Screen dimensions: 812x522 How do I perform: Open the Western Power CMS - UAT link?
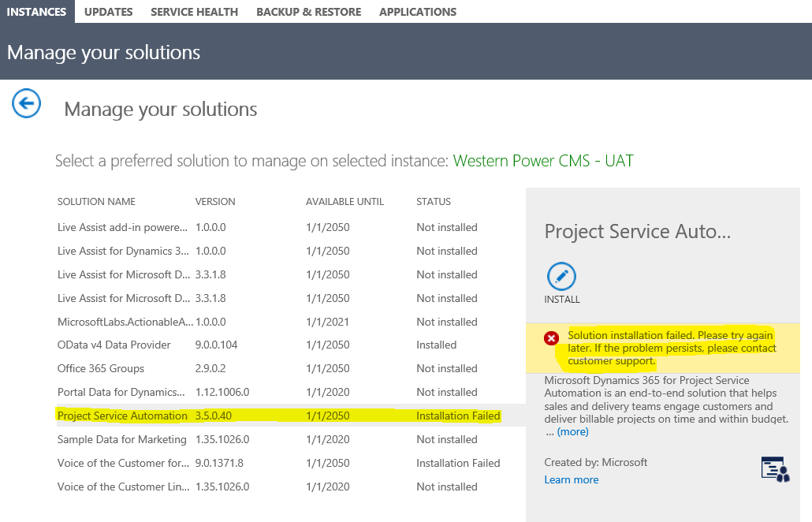[x=543, y=160]
